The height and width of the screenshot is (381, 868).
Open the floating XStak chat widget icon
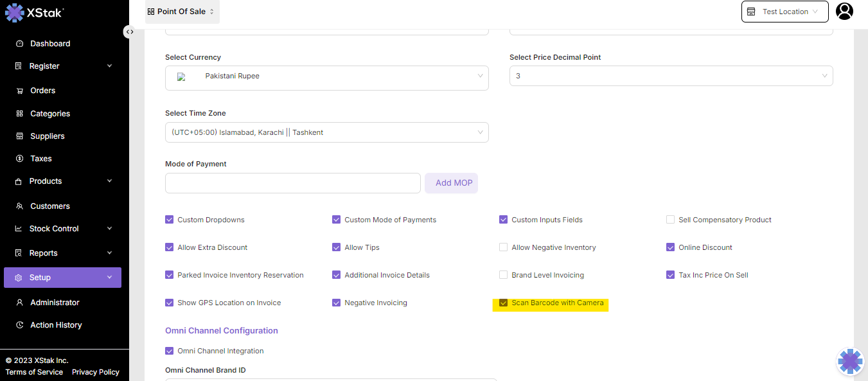(x=850, y=361)
